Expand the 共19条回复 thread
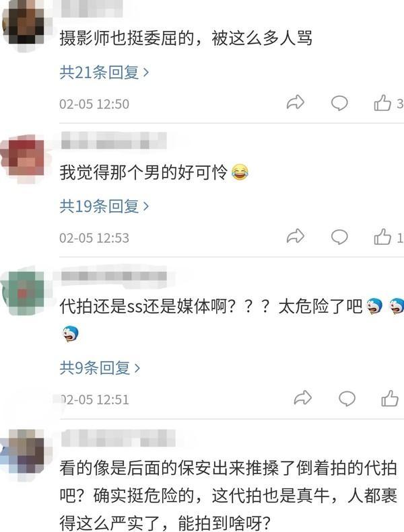This screenshot has height=532, width=404. tap(104, 206)
